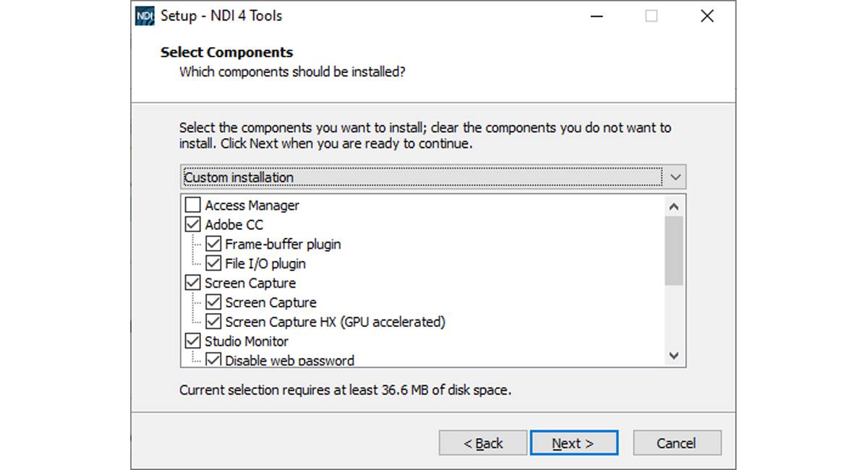Cancel the NDI 4 Tools setup
Screen dimensions: 868x470
coord(676,443)
